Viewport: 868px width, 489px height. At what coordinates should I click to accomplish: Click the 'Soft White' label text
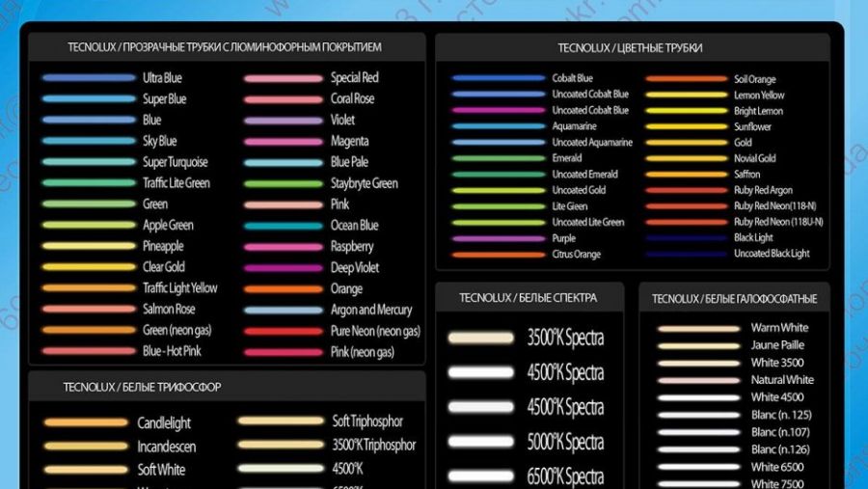161,470
